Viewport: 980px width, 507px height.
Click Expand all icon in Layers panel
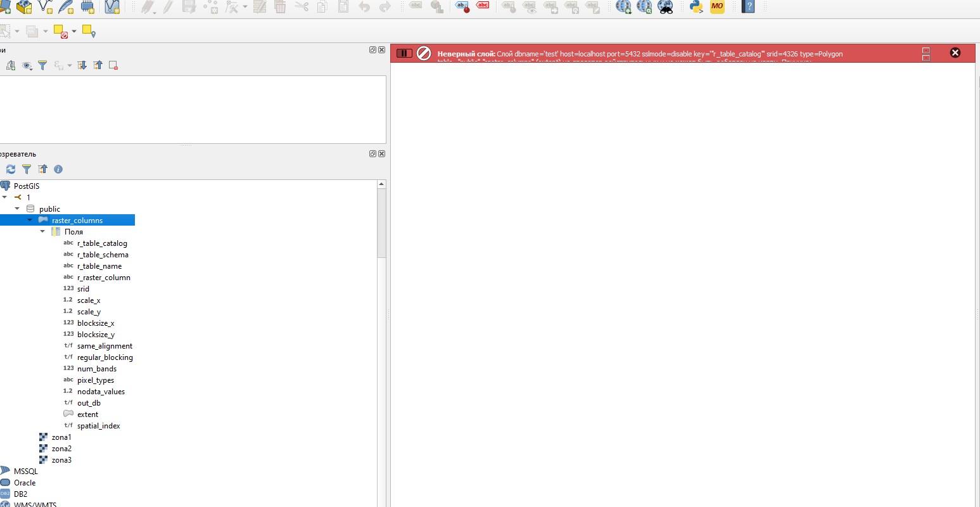pyautogui.click(x=82, y=65)
